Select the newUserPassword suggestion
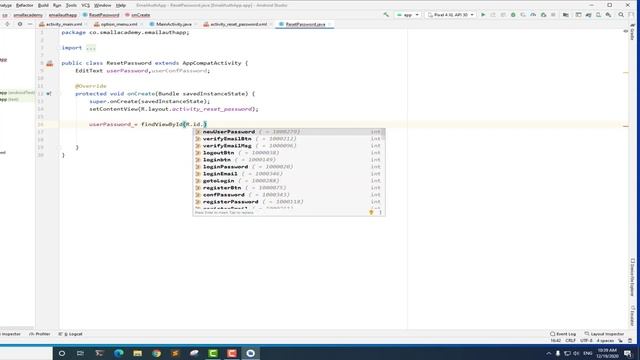 pyautogui.click(x=289, y=132)
